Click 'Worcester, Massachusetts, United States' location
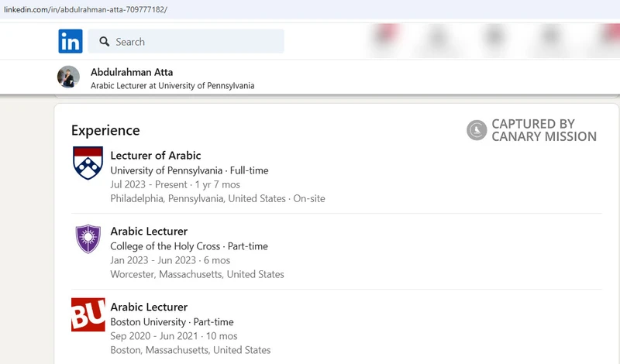620x364 pixels. (x=197, y=274)
